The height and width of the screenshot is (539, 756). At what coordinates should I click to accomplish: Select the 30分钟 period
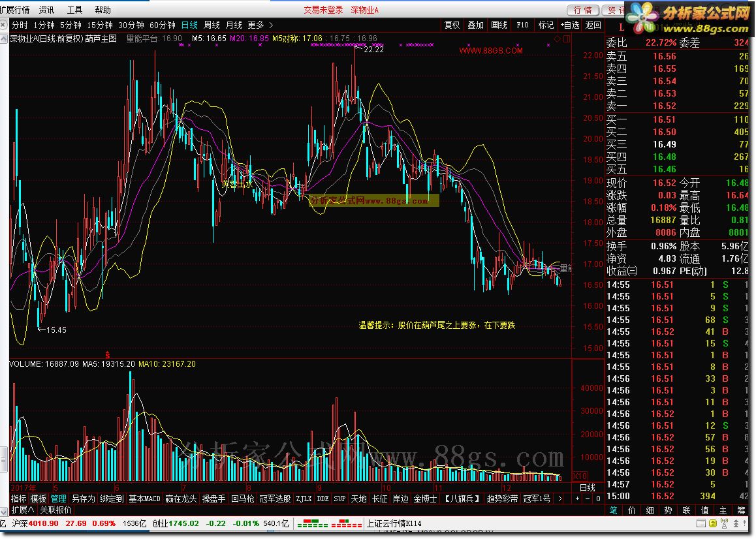(131, 25)
